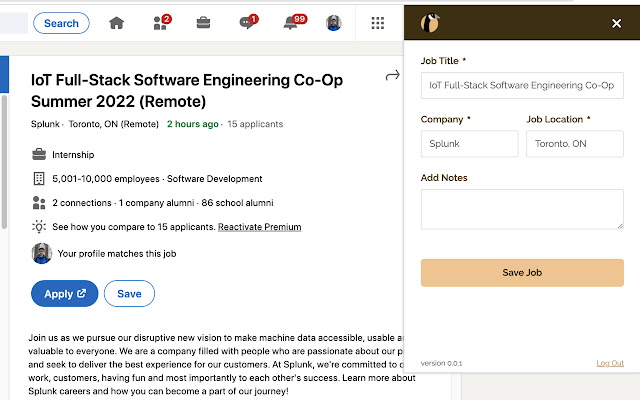The image size is (640, 400).
Task: Apply to the Splunk job
Action: coord(65,293)
